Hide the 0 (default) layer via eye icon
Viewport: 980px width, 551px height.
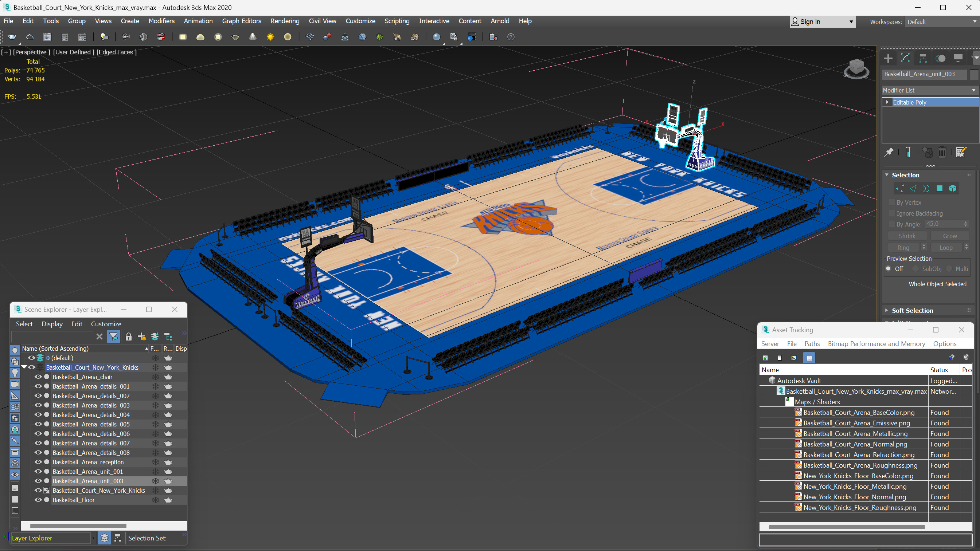(x=32, y=358)
